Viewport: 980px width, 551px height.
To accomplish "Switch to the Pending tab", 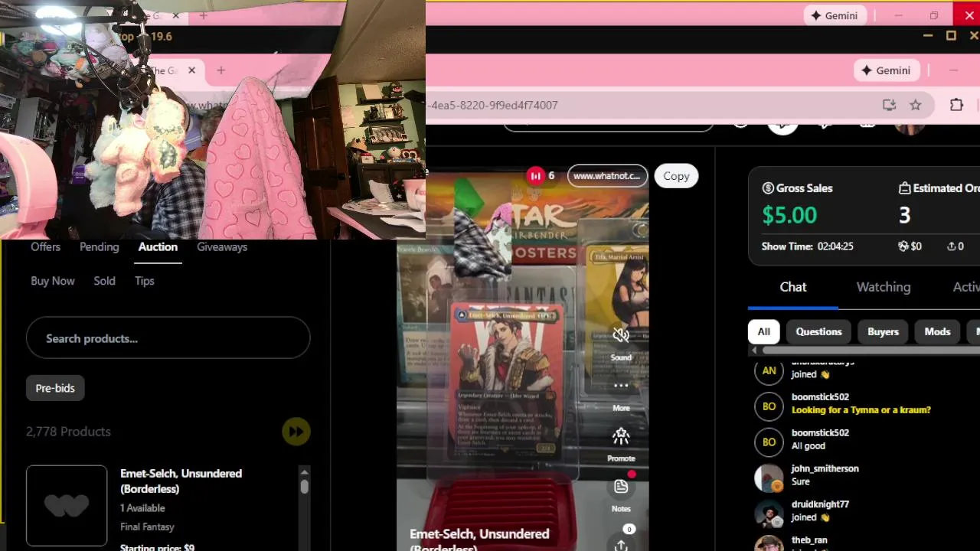I will pyautogui.click(x=100, y=247).
